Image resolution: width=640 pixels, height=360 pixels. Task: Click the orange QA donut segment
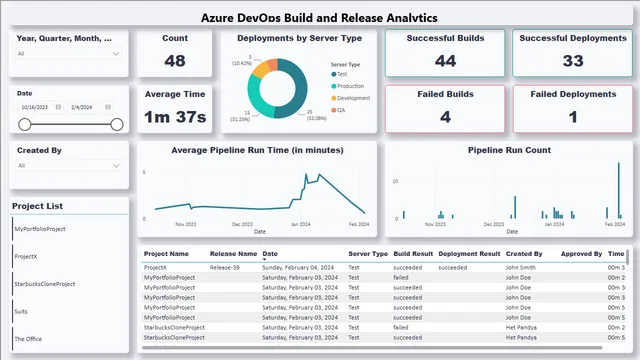273,65
